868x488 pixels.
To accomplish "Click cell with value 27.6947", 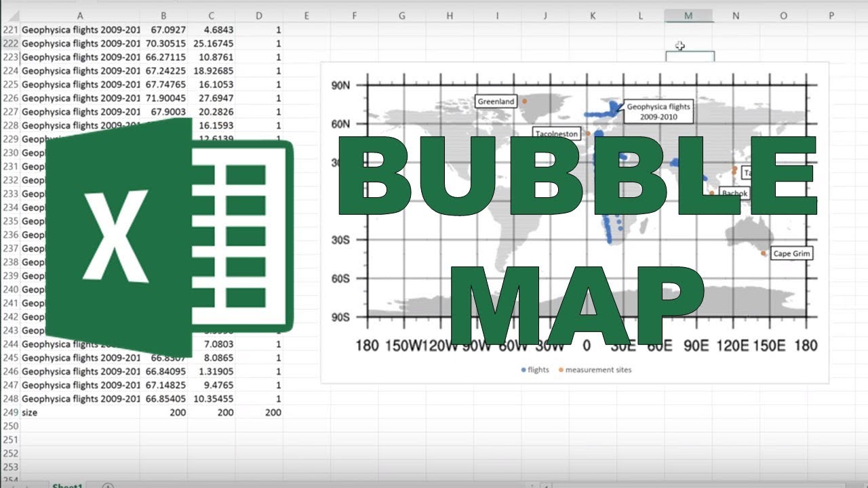I will [x=212, y=98].
